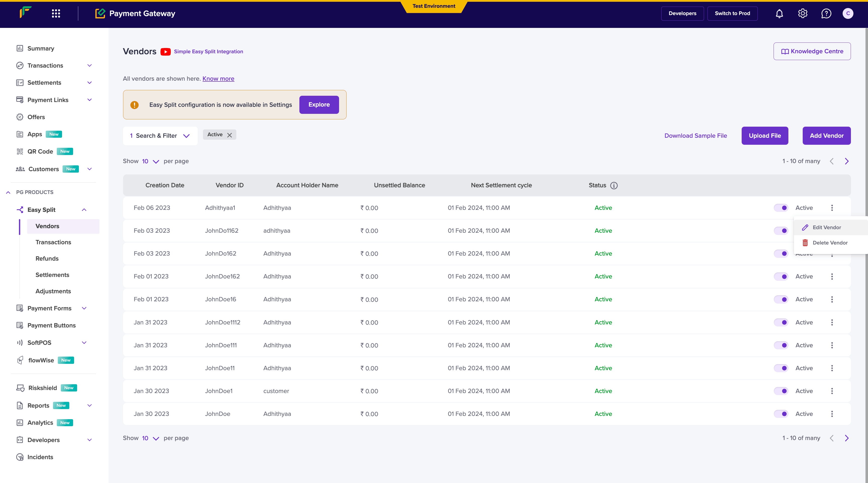Click the Status info icon in header

614,185
